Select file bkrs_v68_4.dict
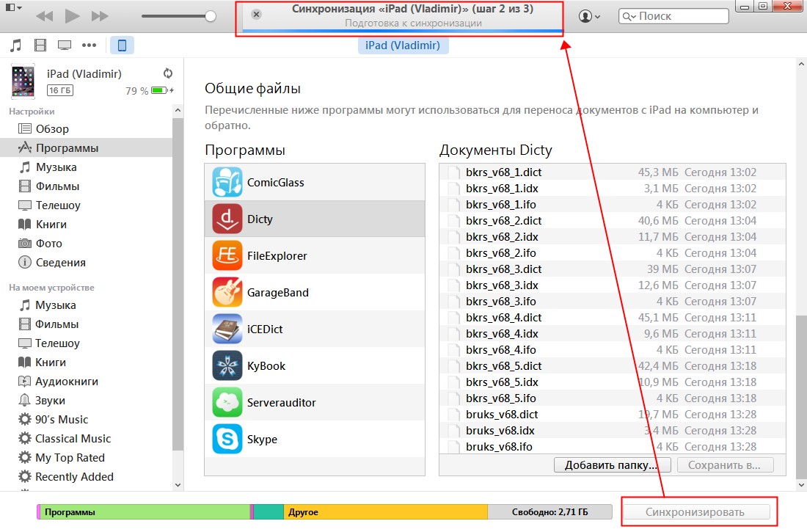The width and height of the screenshot is (807, 532). click(x=613, y=317)
